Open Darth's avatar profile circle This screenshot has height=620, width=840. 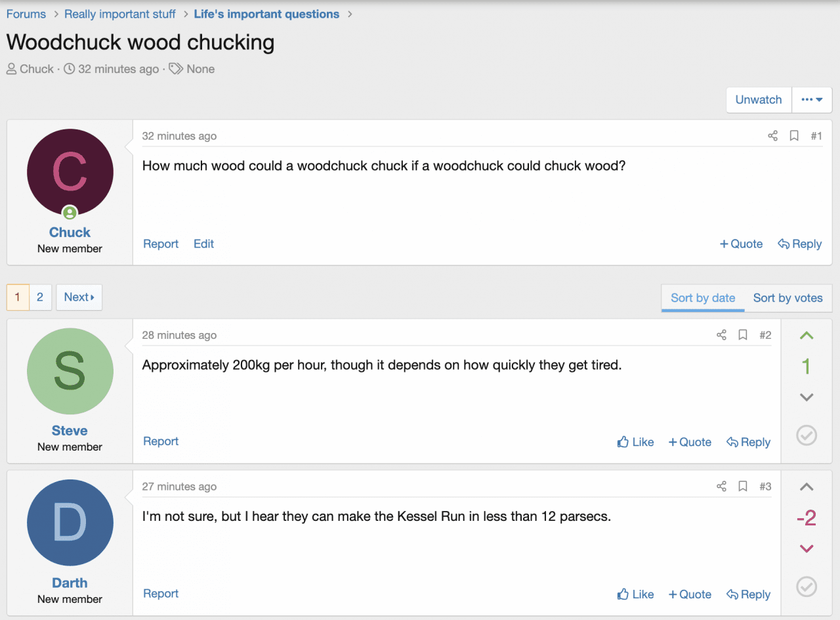point(70,523)
